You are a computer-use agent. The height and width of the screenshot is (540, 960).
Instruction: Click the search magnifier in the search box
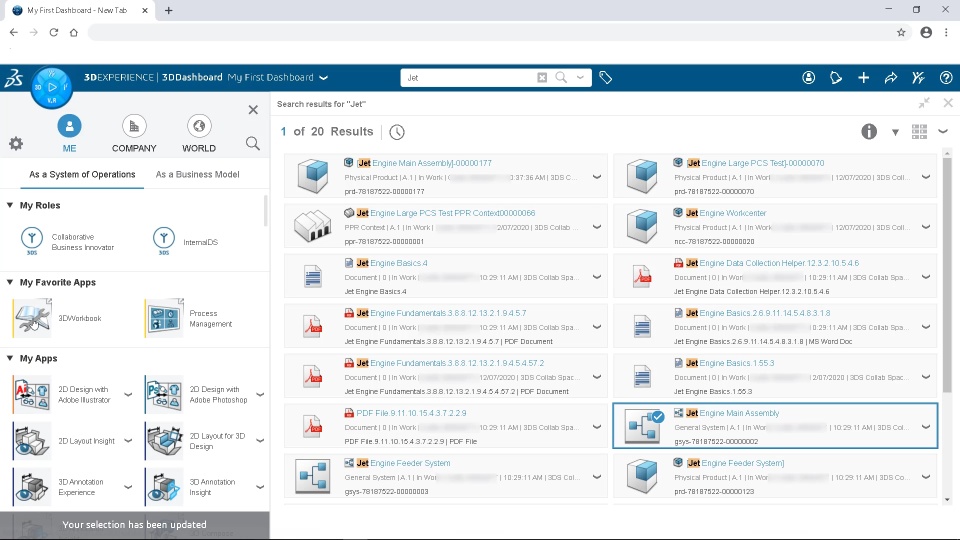561,78
